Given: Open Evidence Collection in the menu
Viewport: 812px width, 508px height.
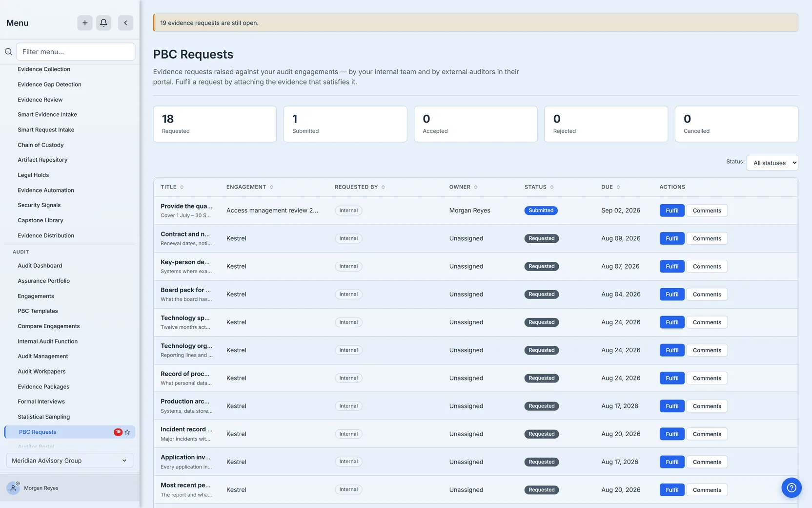Looking at the screenshot, I should [x=44, y=69].
